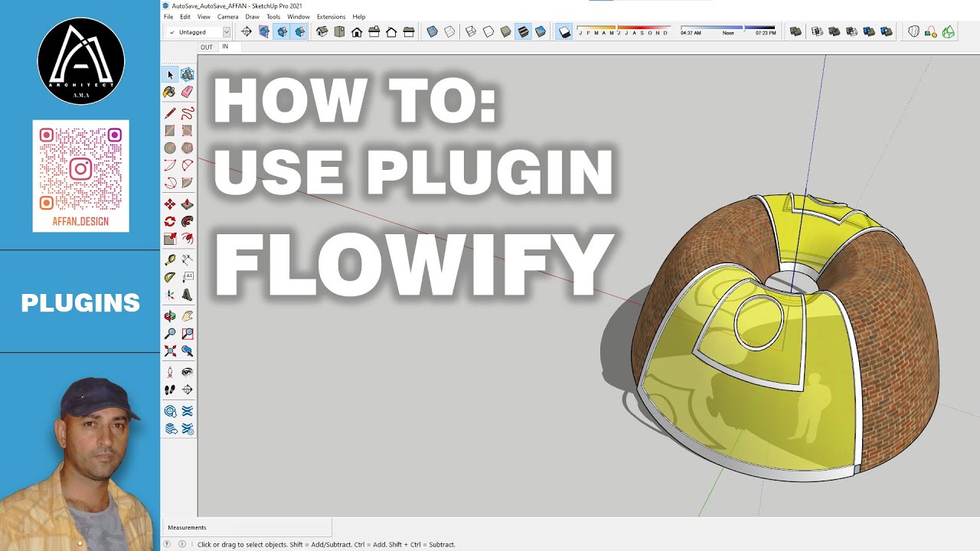Screen dimensions: 980x551
Task: Switch to Iso view
Action: (322, 31)
